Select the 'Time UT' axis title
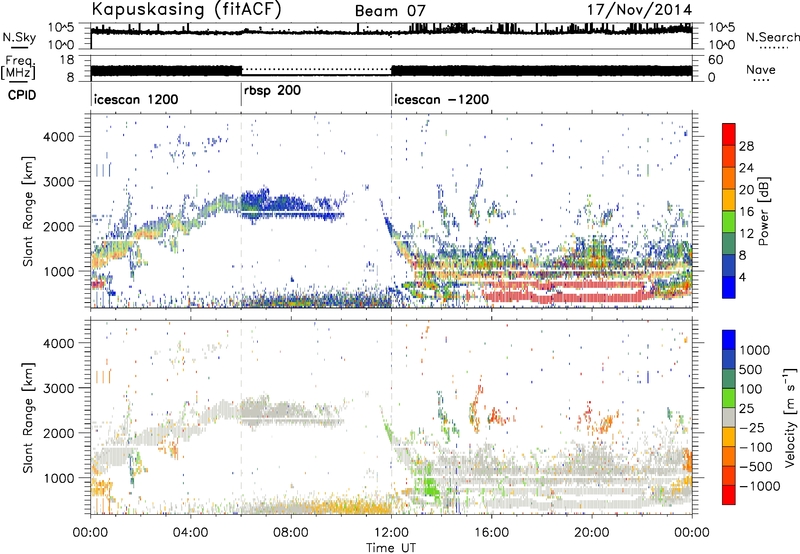This screenshot has height=554, width=800. click(x=391, y=547)
